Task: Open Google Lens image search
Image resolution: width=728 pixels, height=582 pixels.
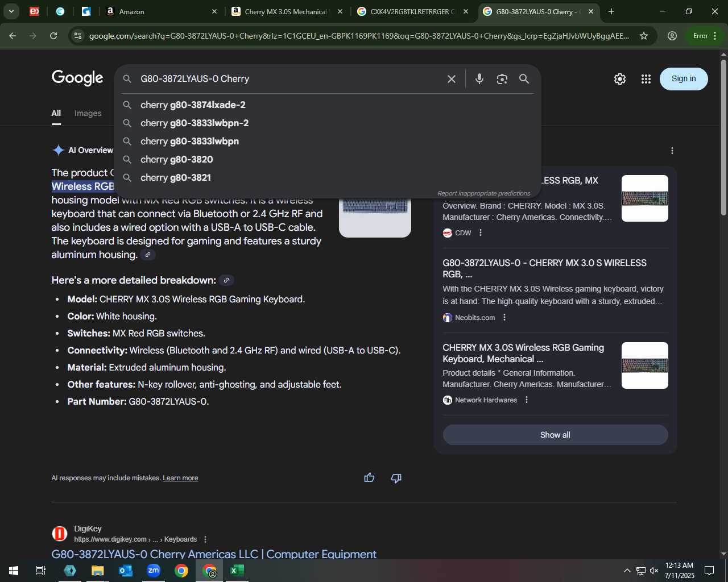Action: (502, 79)
